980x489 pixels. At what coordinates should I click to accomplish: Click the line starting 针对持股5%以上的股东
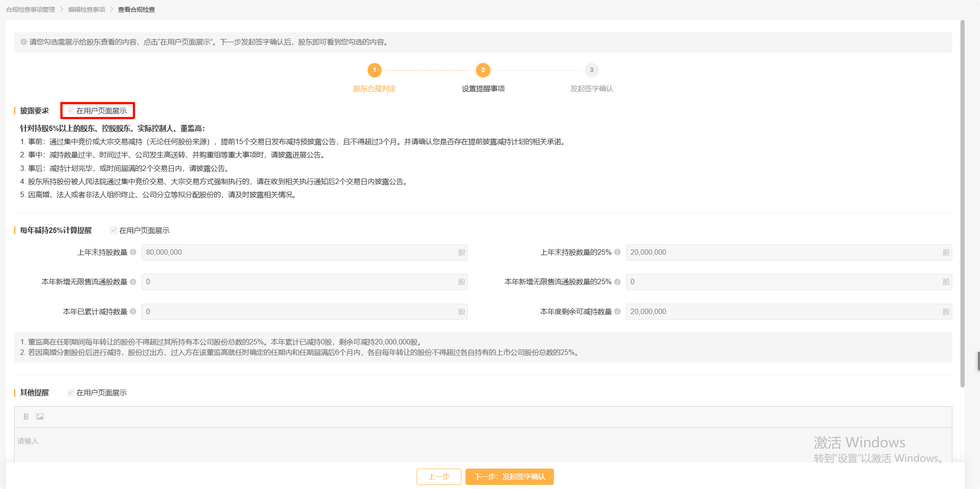pos(112,129)
